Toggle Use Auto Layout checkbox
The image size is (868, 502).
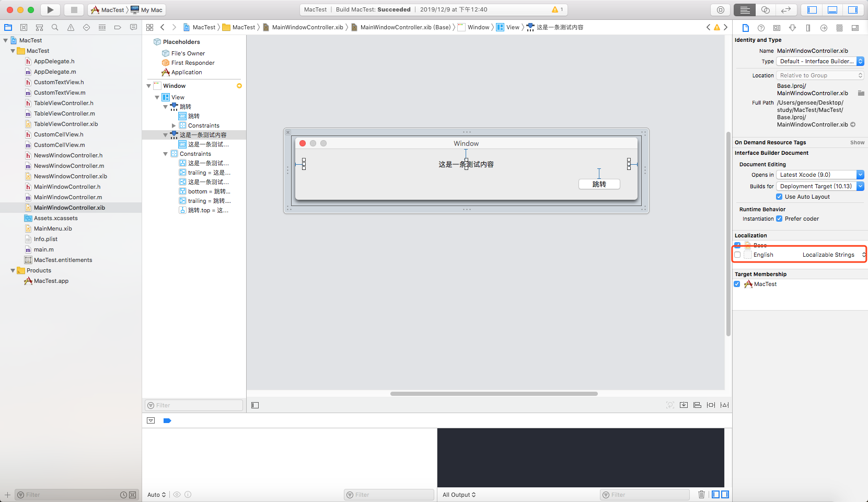779,197
